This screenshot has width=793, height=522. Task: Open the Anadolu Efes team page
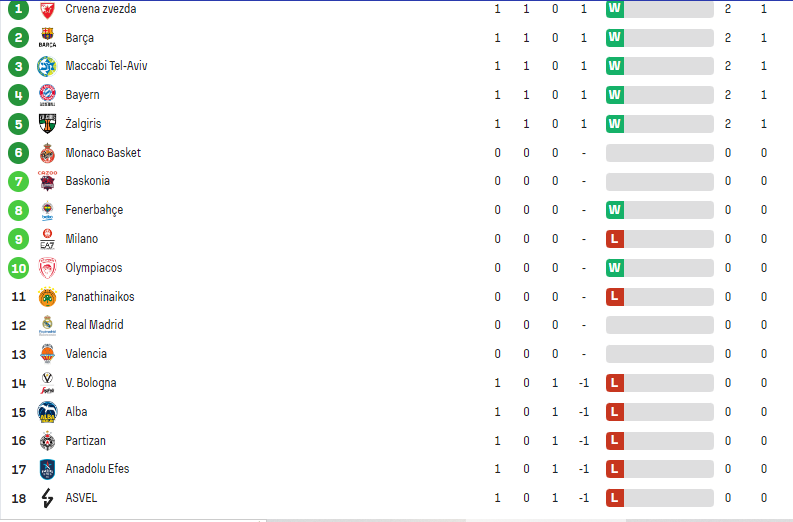(97, 469)
